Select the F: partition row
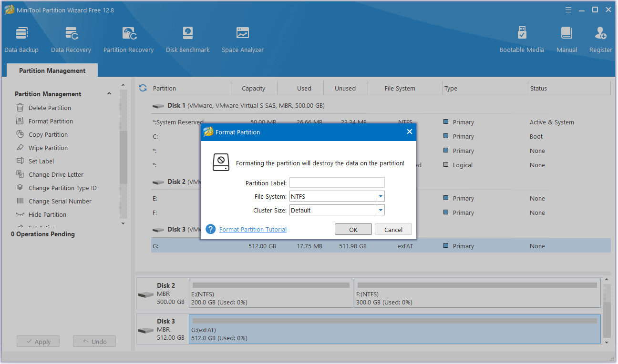Screen dimensions: 618x364 coord(381,212)
